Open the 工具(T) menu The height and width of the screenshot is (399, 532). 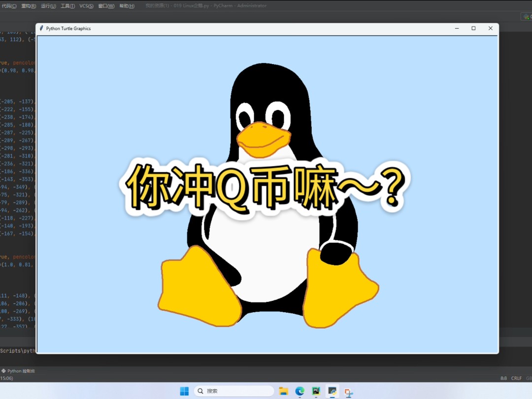pyautogui.click(x=68, y=6)
